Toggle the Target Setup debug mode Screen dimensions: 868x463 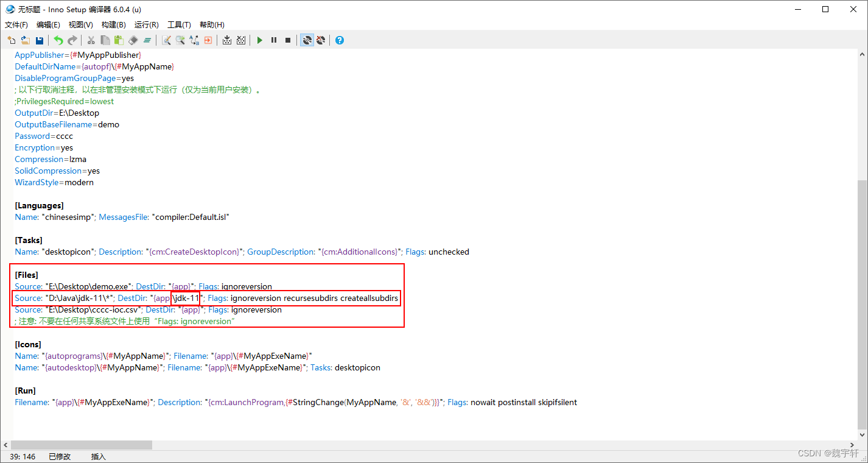pyautogui.click(x=307, y=40)
